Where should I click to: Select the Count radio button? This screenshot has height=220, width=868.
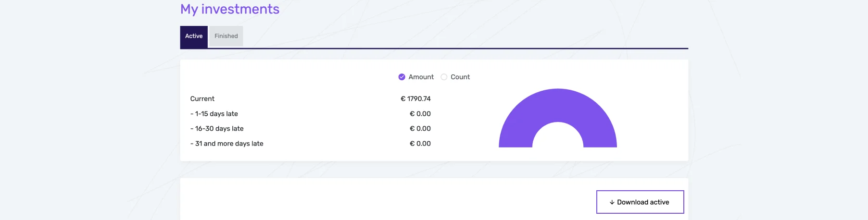pyautogui.click(x=444, y=77)
